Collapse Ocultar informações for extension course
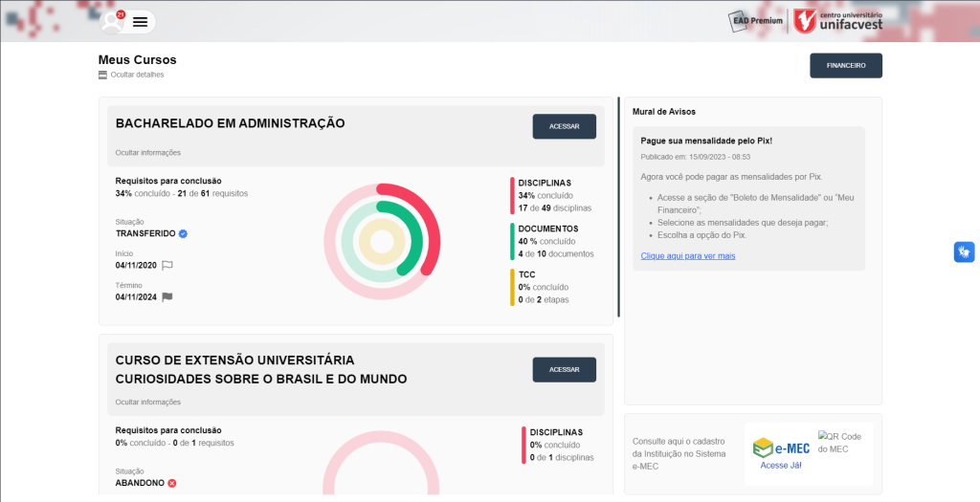The width and height of the screenshot is (980, 502). (x=147, y=402)
